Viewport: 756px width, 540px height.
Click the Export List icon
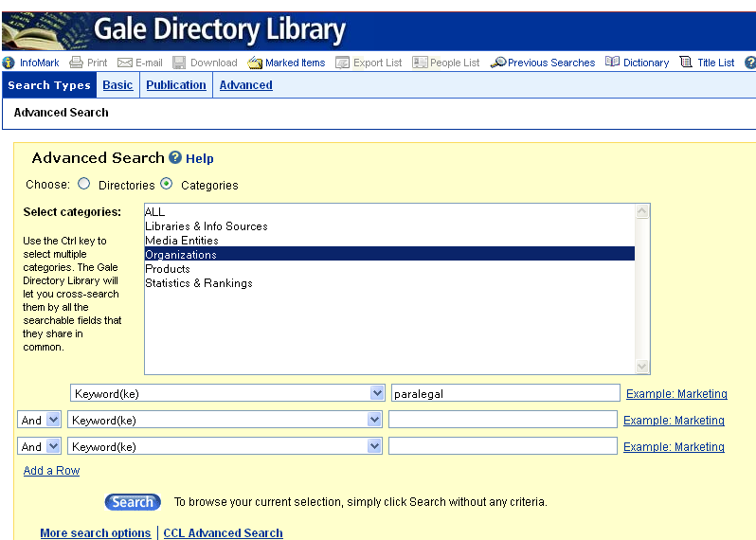(342, 63)
